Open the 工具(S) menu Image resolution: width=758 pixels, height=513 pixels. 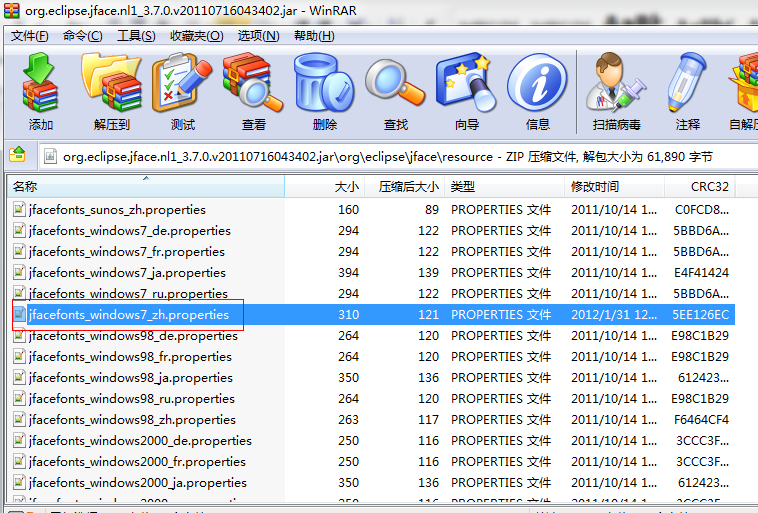[x=136, y=36]
